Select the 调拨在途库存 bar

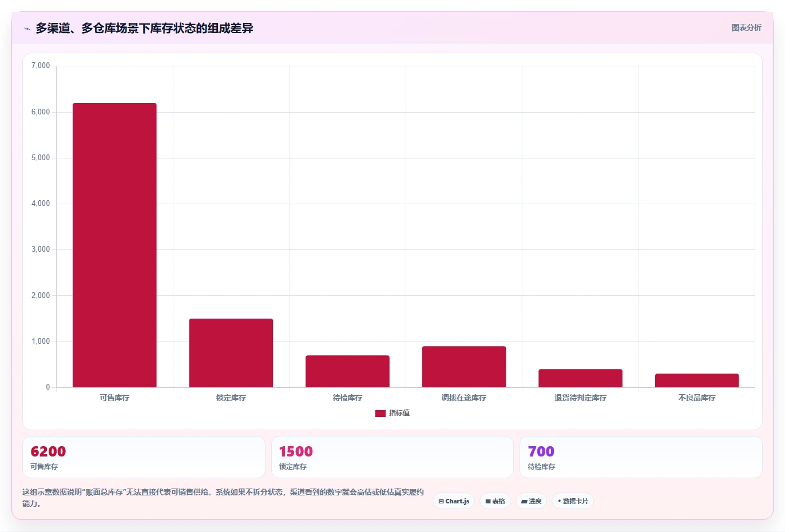click(464, 367)
